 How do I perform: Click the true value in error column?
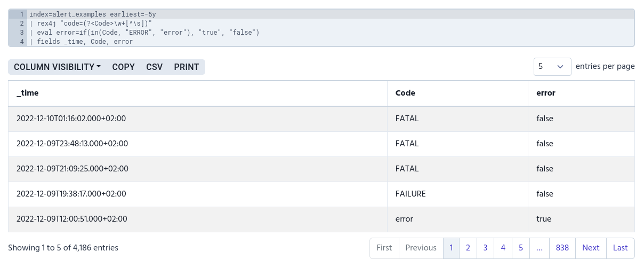[x=544, y=219]
